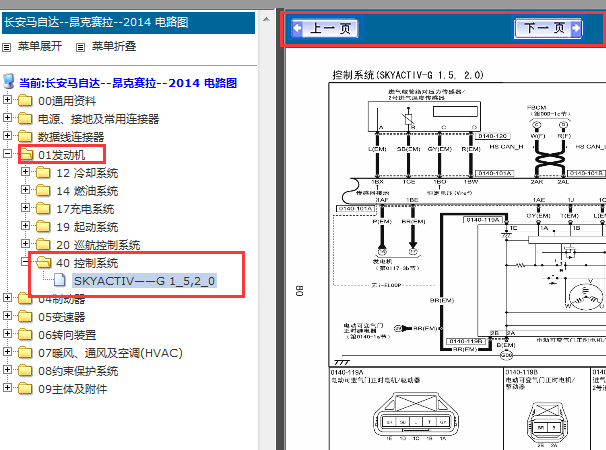Screen dimensions: 606x450
Task: Expand the 12 冷却系统 node
Action: tap(25, 172)
